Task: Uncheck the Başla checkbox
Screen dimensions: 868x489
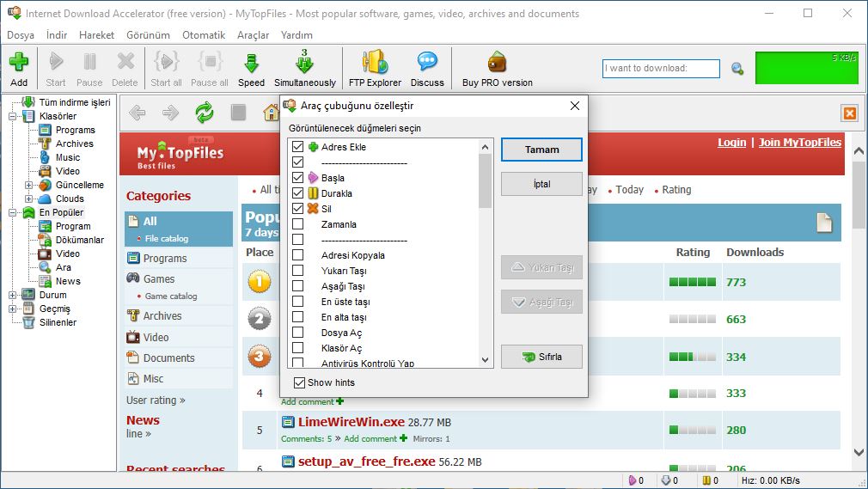Action: coord(298,178)
